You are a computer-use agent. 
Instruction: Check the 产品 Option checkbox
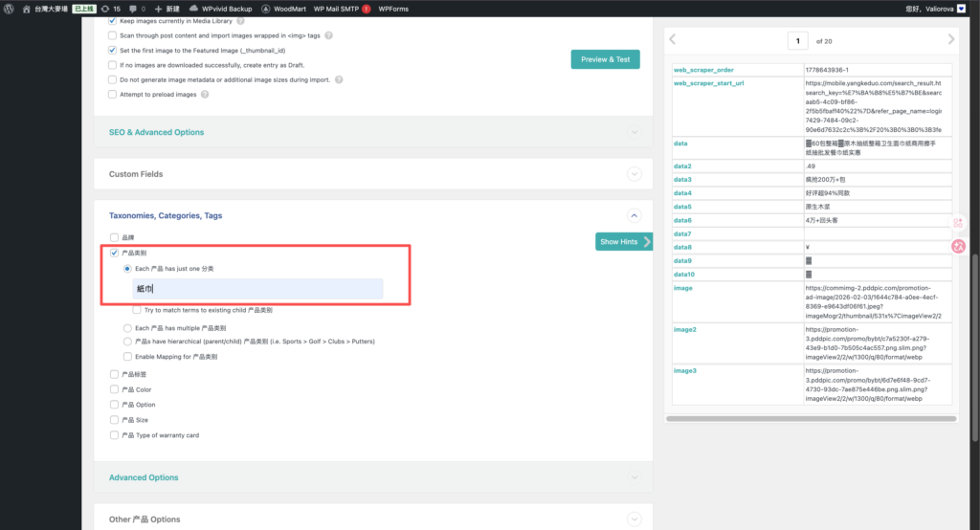click(115, 405)
